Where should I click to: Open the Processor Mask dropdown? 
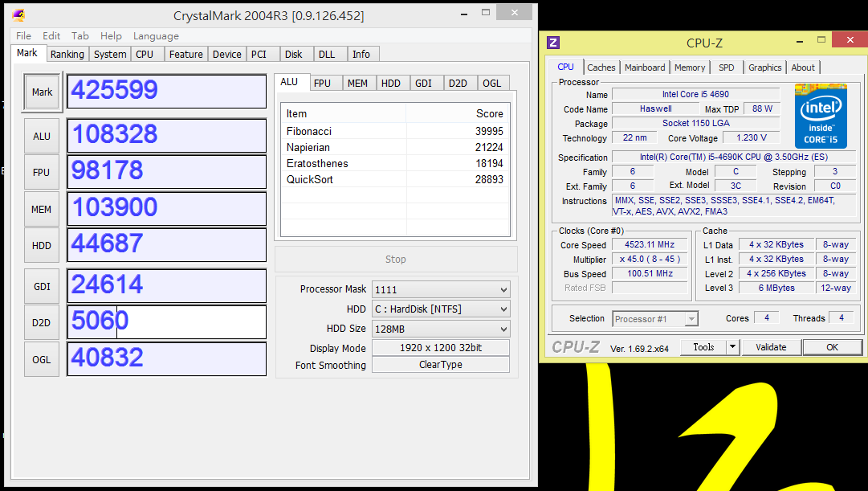pos(441,290)
